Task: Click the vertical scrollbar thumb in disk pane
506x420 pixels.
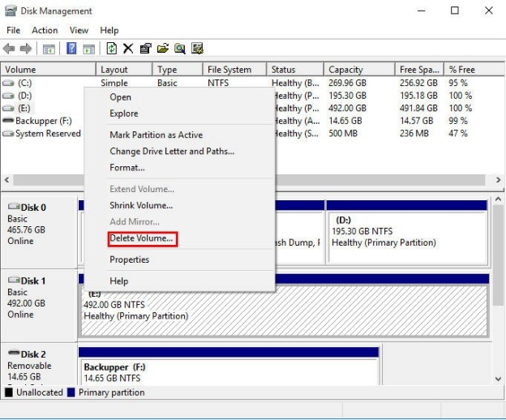Action: (499, 255)
